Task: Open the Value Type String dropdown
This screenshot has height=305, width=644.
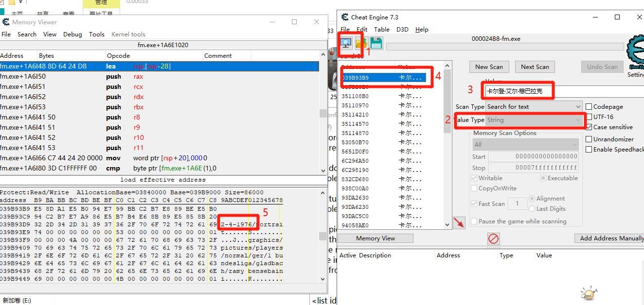Action: [534, 120]
